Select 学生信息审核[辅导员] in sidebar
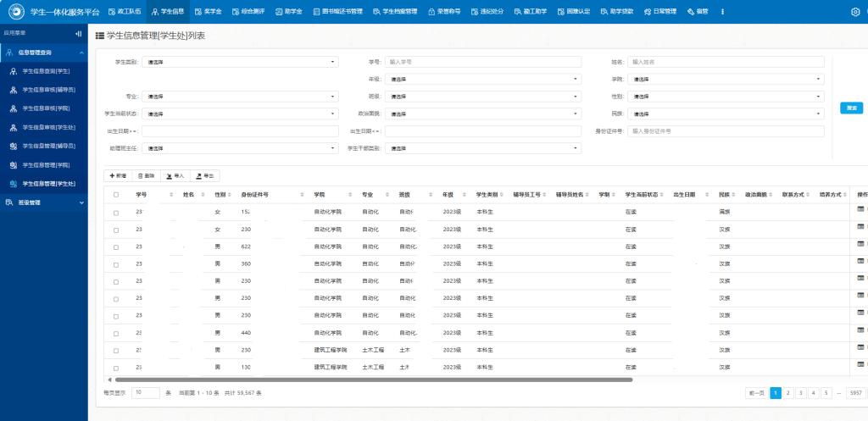The width and height of the screenshot is (868, 421). coord(48,90)
